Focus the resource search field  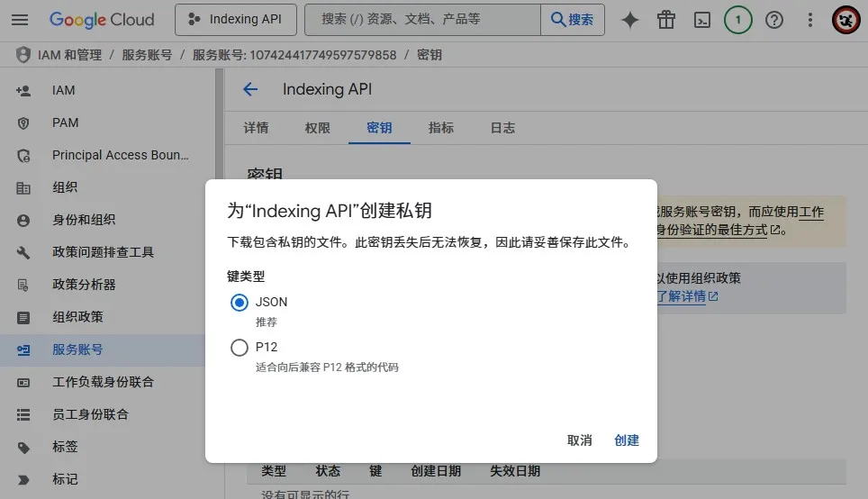[422, 20]
